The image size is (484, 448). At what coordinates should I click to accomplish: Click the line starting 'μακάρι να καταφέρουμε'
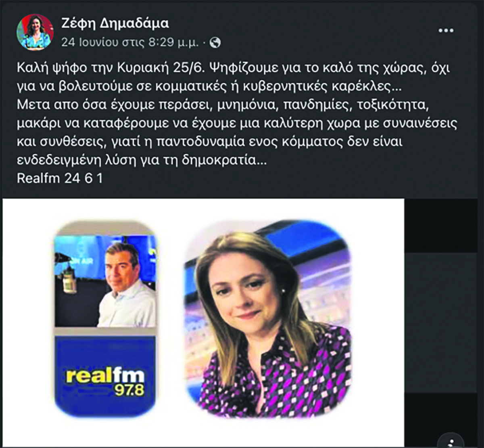click(x=237, y=124)
